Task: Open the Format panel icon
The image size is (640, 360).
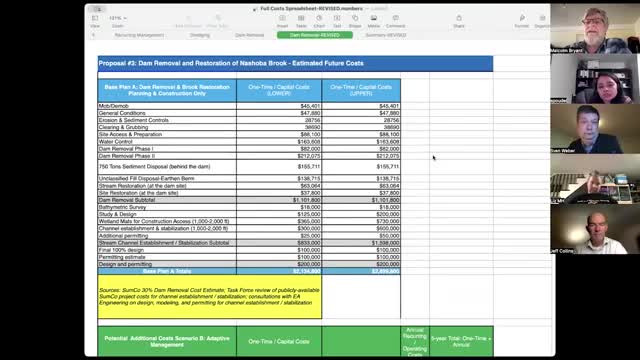Action: [522, 18]
